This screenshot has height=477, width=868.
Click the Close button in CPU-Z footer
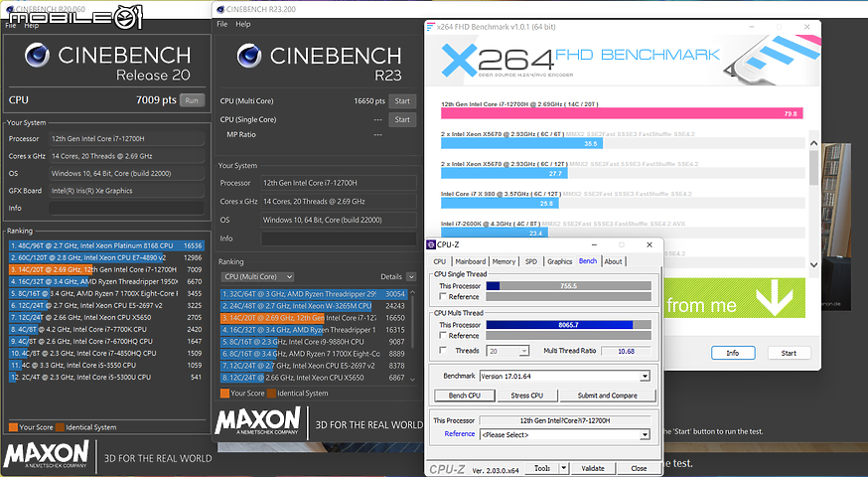tap(639, 469)
